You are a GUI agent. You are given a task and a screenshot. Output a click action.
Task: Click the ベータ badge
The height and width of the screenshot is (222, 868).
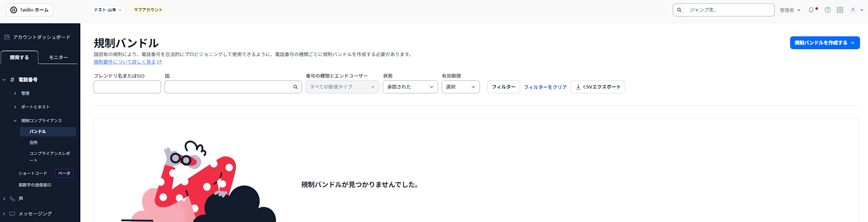coord(64,173)
